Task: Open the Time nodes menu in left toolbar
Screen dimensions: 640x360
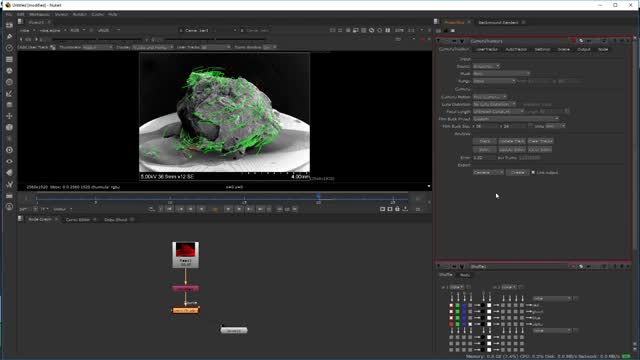Action: [x=9, y=48]
